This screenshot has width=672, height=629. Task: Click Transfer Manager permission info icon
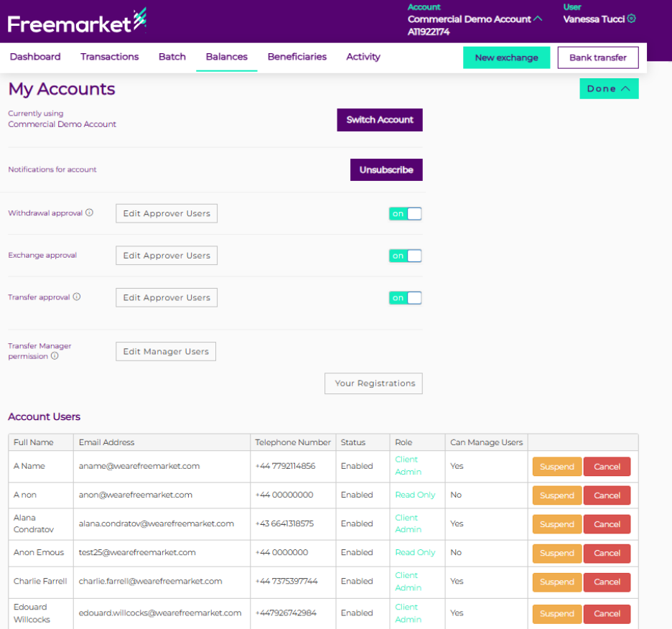(55, 356)
